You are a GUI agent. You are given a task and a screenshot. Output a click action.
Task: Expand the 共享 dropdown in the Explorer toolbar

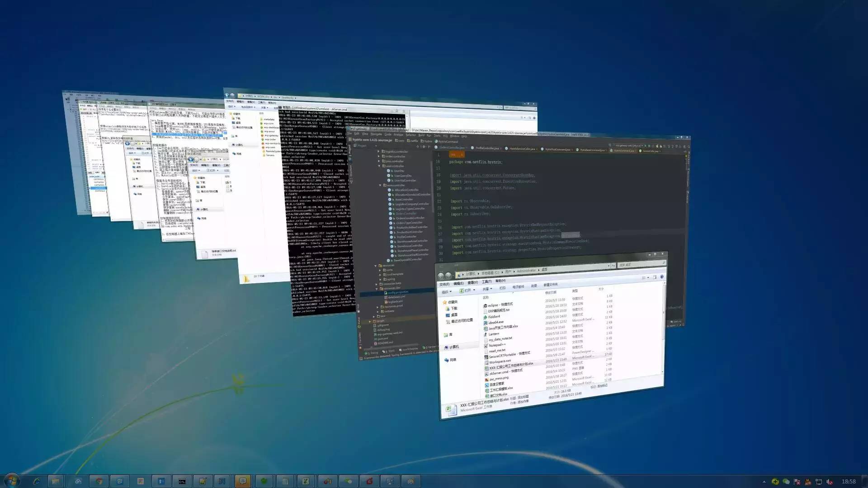487,289
